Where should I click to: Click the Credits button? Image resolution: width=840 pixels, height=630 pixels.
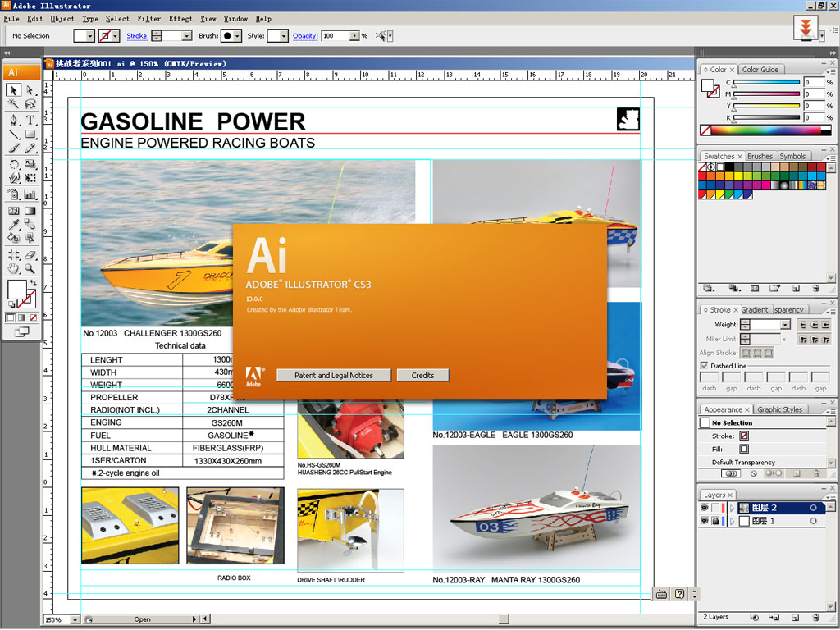422,376
